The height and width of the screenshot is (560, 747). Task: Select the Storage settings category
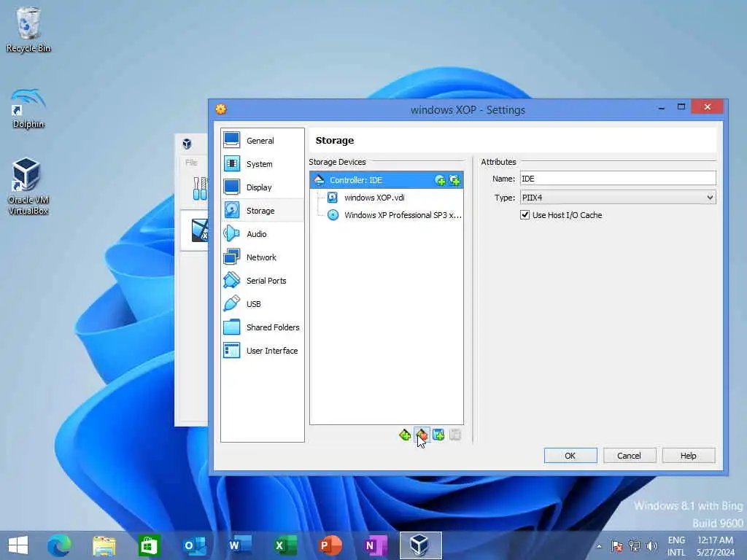tap(262, 211)
